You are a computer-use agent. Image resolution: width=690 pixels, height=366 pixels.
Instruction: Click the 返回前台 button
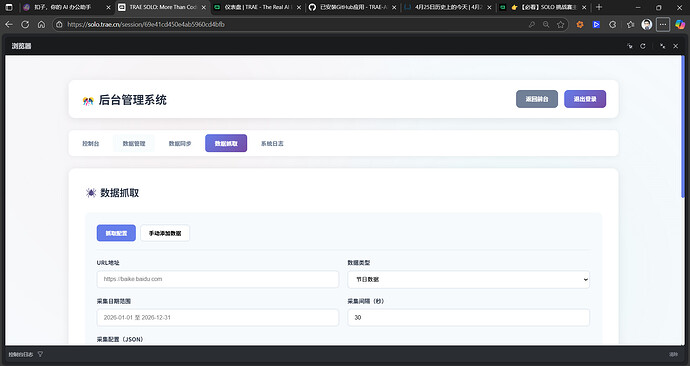tap(537, 99)
